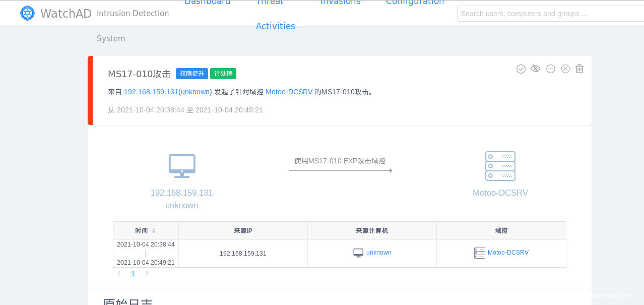The image size is (644, 305).
Task: Open the System menu item
Action: click(111, 39)
